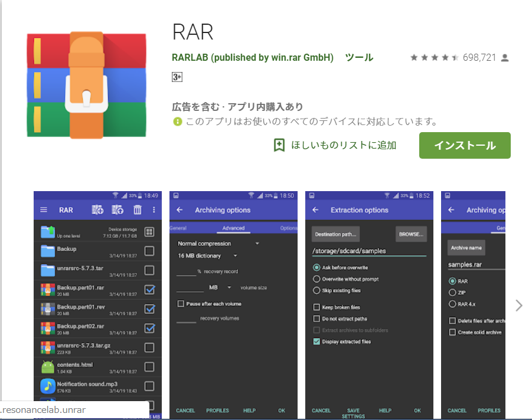532x420 pixels.
Task: Click the Archive name button
Action: click(x=466, y=248)
